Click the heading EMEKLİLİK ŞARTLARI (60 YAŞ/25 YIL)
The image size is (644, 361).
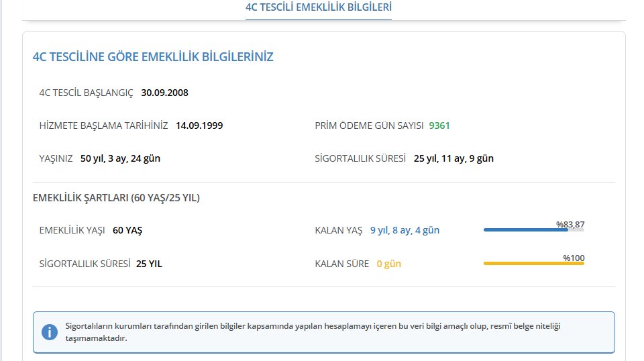[116, 198]
